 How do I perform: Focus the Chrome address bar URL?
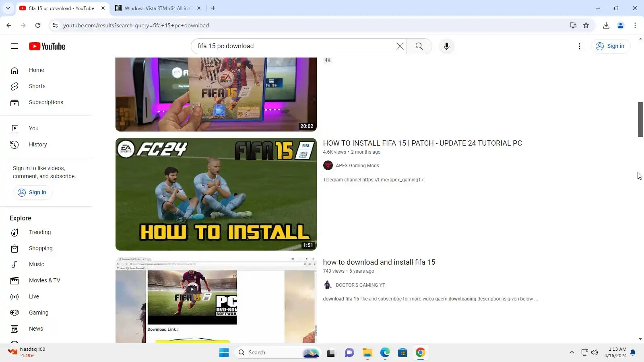coord(136,25)
